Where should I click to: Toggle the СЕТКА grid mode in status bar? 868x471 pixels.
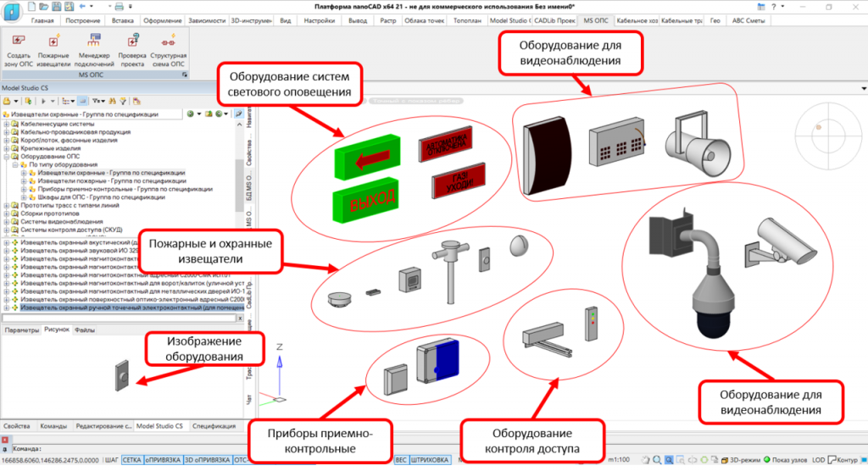pos(131,459)
